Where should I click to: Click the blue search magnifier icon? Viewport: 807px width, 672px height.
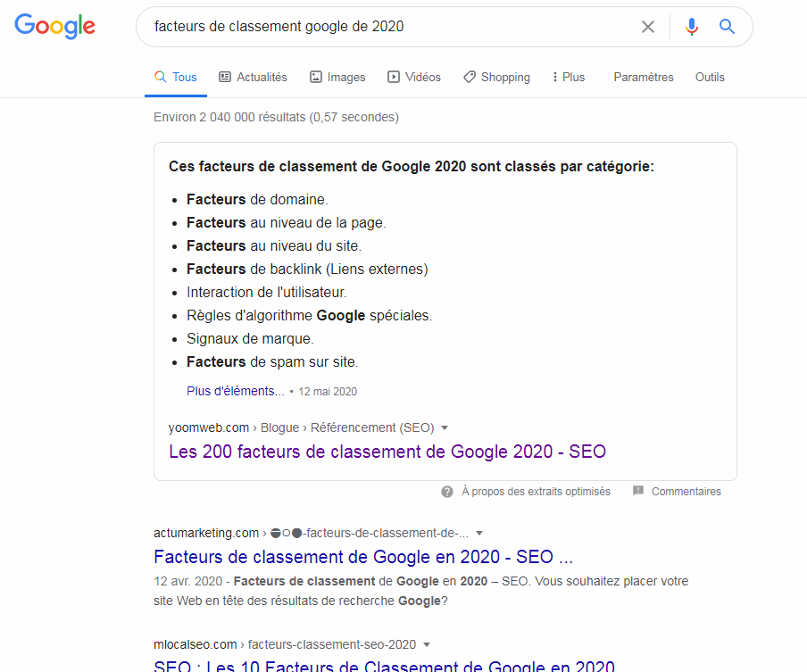727,27
